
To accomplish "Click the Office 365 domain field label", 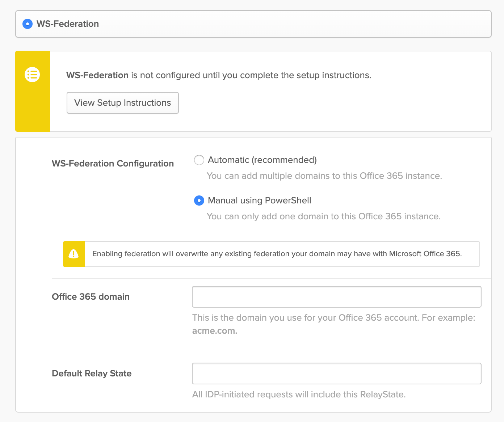I will point(91,297).
